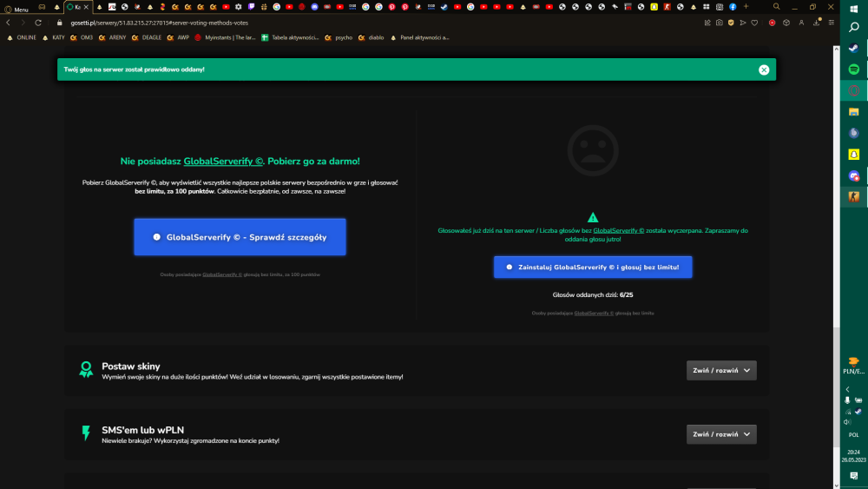Open the DEAGLE bookmark
The width and height of the screenshot is (868, 489).
[x=147, y=37]
